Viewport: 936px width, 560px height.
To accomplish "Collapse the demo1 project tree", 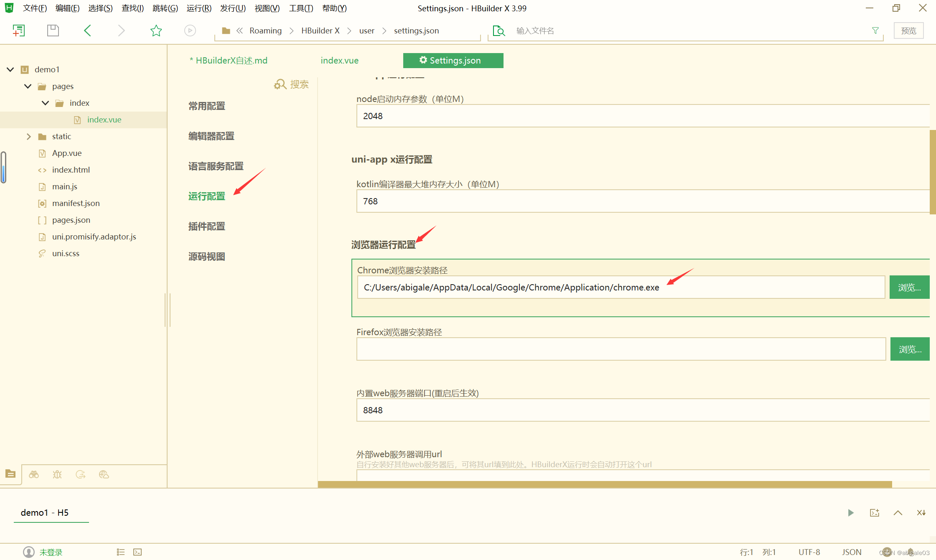I will 10,69.
